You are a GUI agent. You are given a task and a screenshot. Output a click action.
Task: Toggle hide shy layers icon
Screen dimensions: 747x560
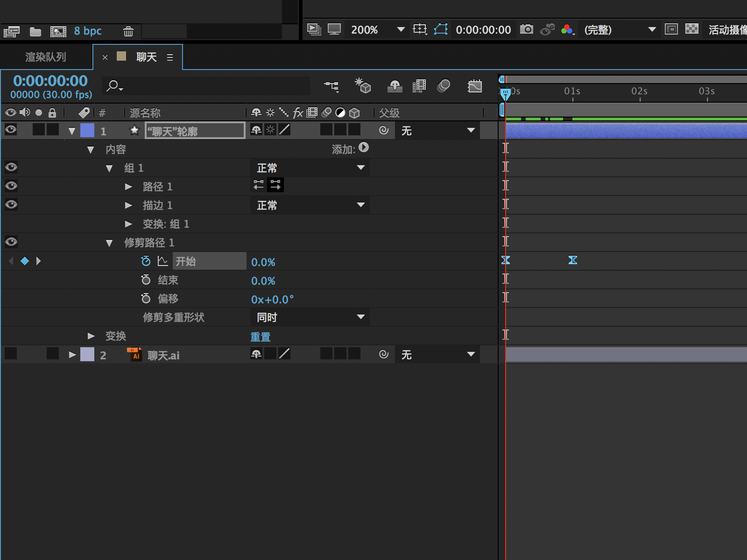point(395,86)
